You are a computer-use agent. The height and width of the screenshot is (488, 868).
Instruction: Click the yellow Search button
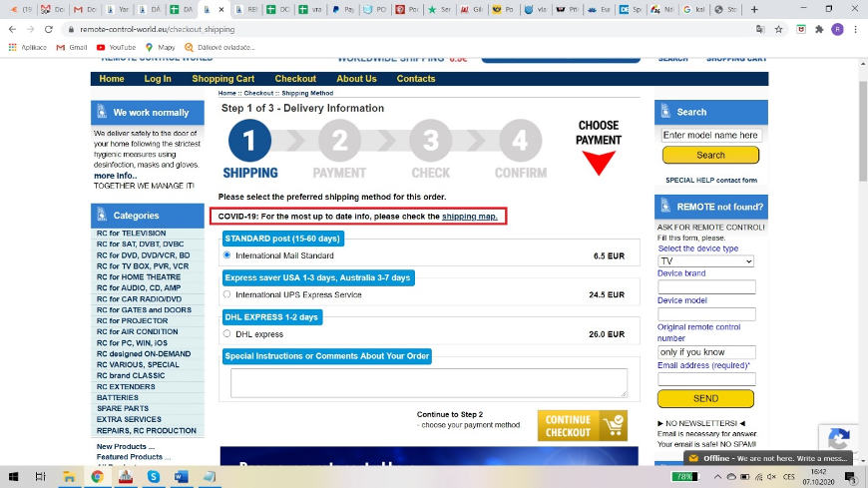tap(710, 155)
